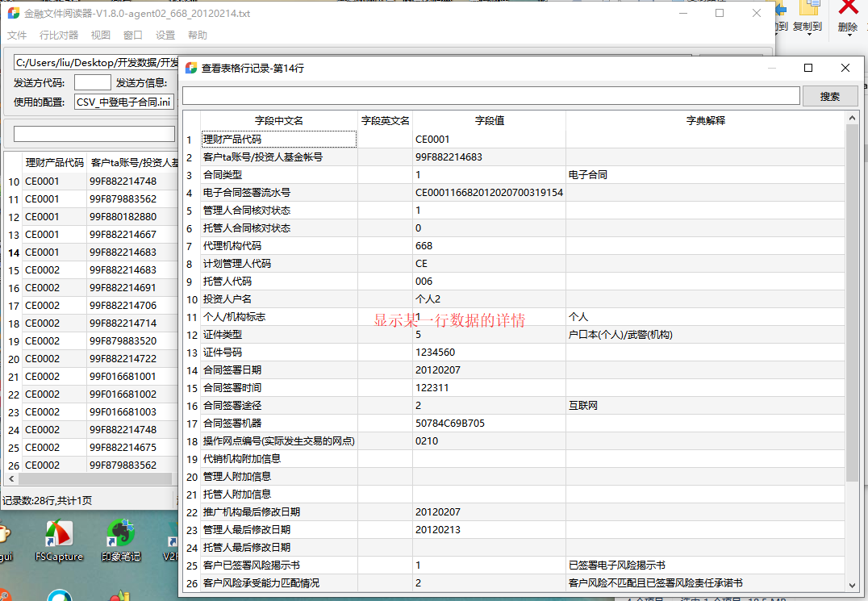This screenshot has height=601, width=868.
Task: Open the FSCapture desktop shortcut
Action: (x=59, y=540)
